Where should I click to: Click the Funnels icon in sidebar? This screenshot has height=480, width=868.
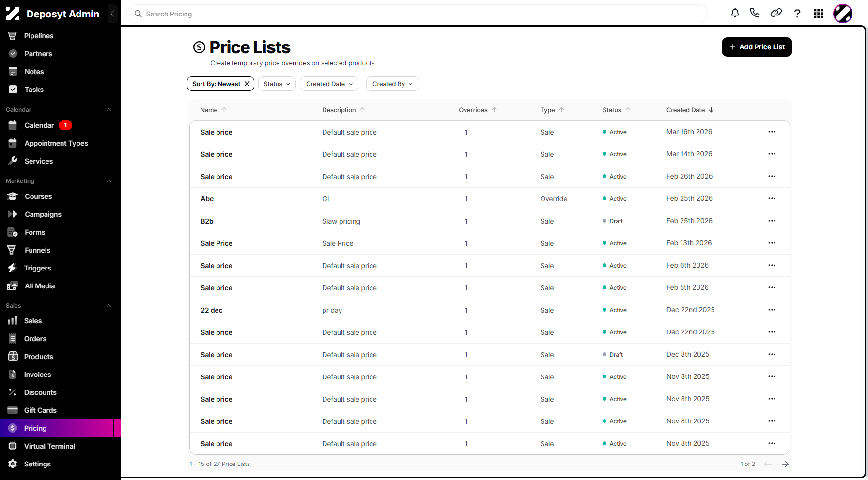[x=13, y=250]
